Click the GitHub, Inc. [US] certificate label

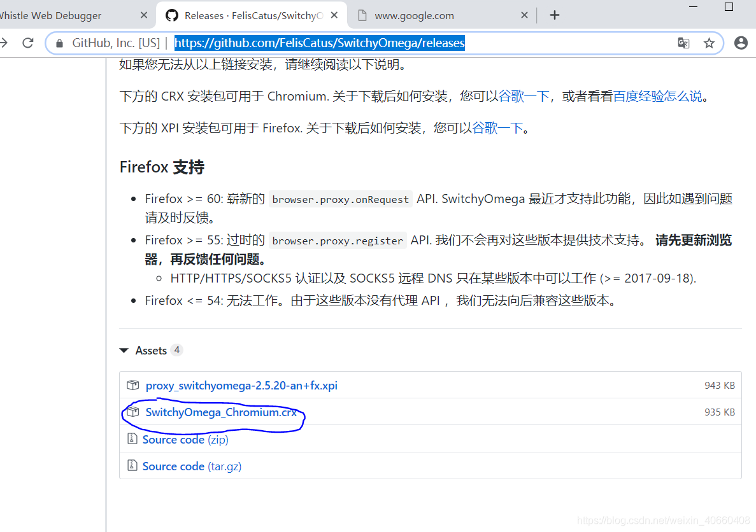[x=116, y=43]
